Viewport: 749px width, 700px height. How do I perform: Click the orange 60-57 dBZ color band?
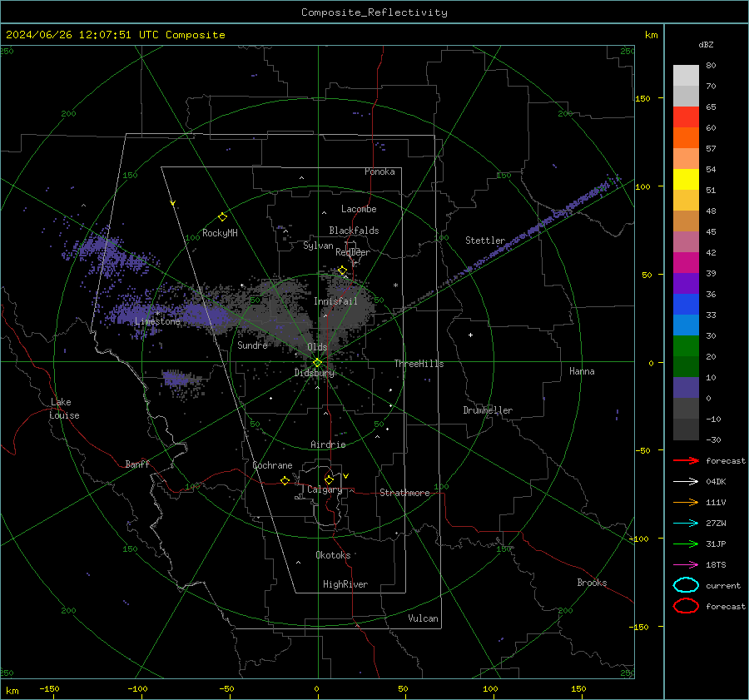[x=686, y=137]
